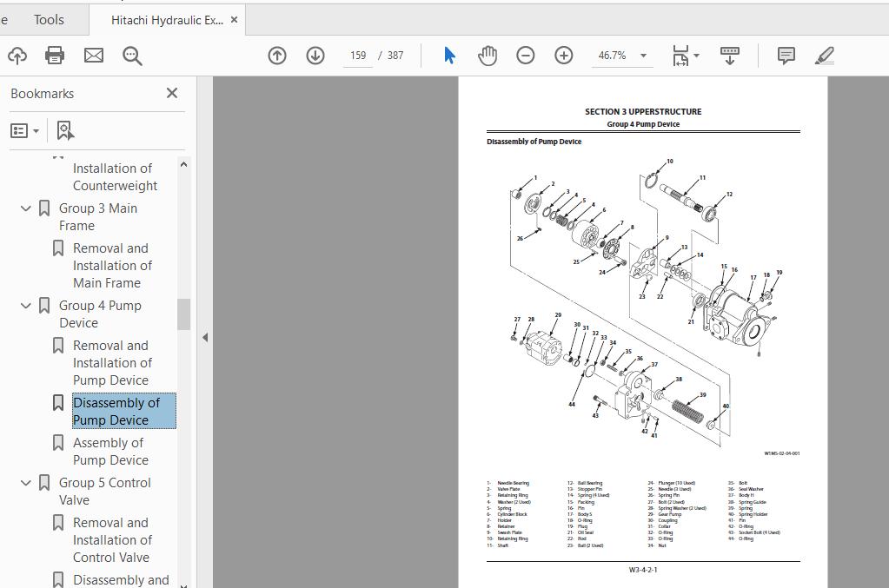Collapse the Group 4 Pump Device bookmark
This screenshot has height=588, width=889.
[x=26, y=306]
